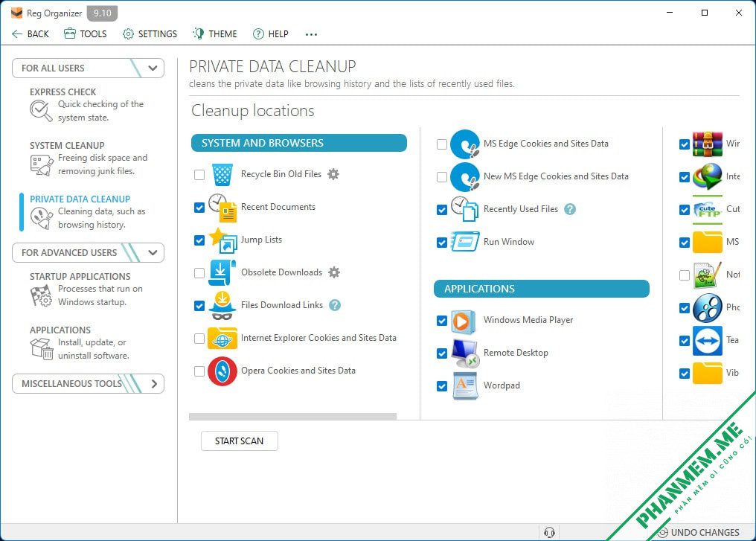Open the Tools menu
Viewport: 756px width, 541px height.
[86, 33]
